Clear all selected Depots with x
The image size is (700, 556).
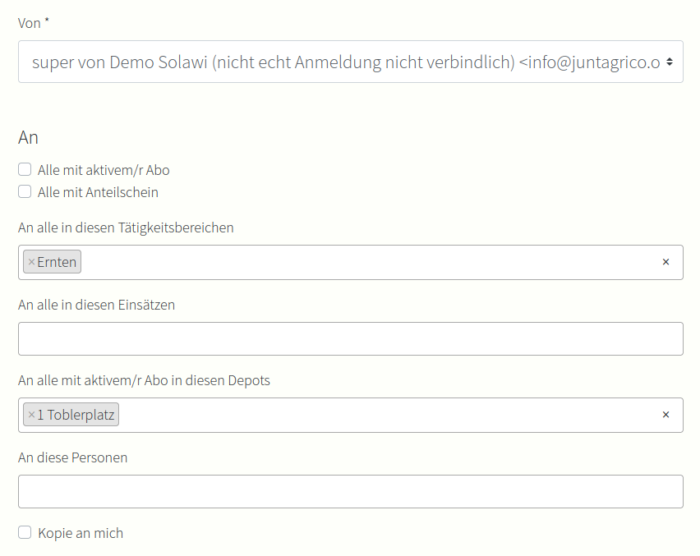coord(665,415)
